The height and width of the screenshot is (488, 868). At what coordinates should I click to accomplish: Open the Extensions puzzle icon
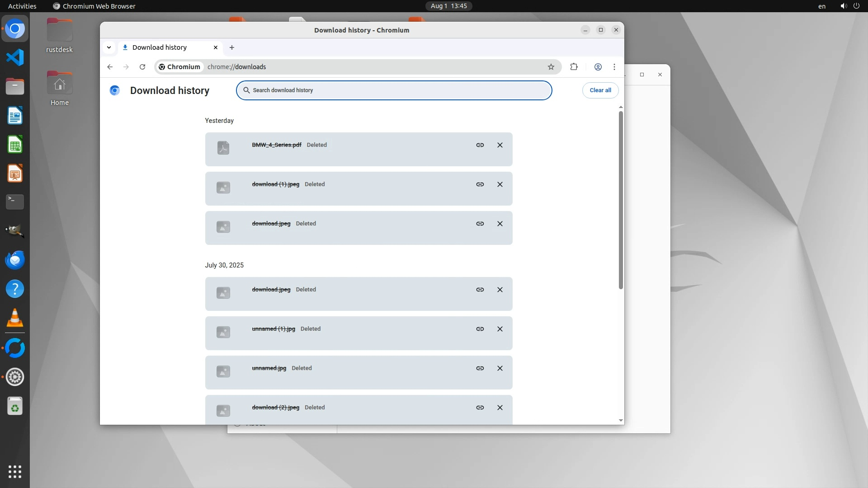coord(574,67)
